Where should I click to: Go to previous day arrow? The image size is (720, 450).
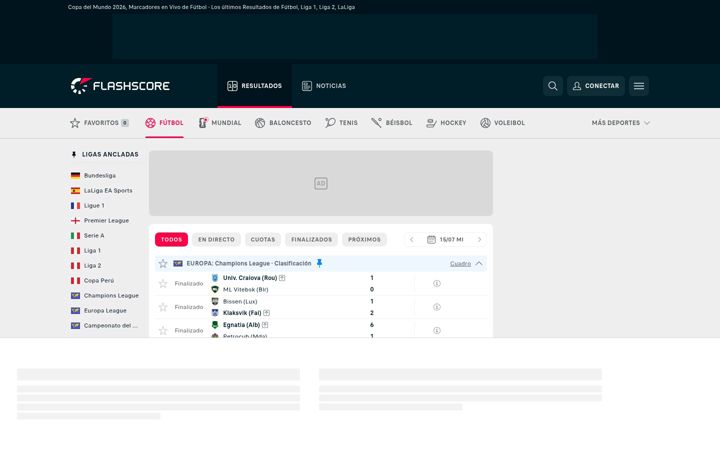point(411,240)
